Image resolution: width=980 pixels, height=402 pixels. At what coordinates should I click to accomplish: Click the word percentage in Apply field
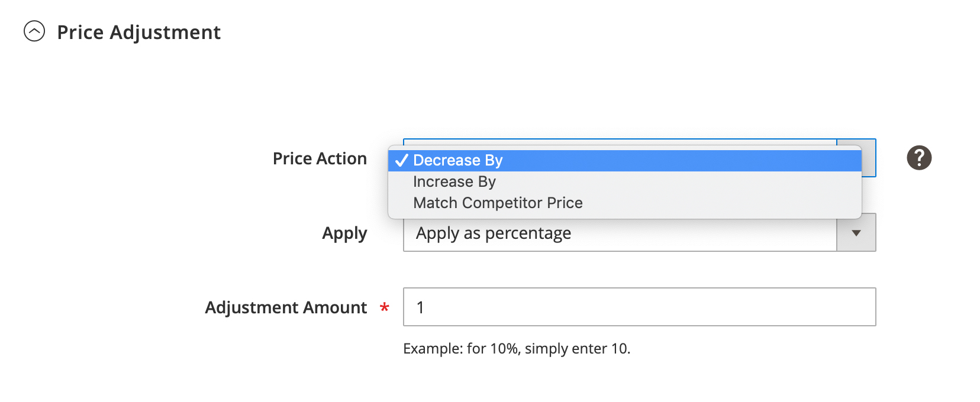click(528, 234)
